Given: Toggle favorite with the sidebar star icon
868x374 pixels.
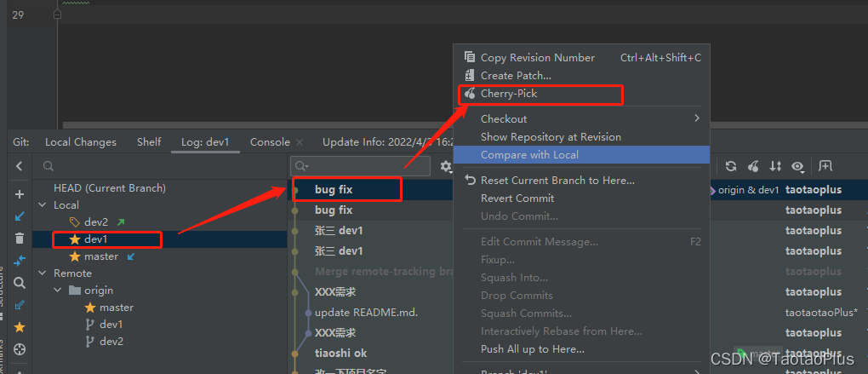Looking at the screenshot, I should pyautogui.click(x=20, y=327).
